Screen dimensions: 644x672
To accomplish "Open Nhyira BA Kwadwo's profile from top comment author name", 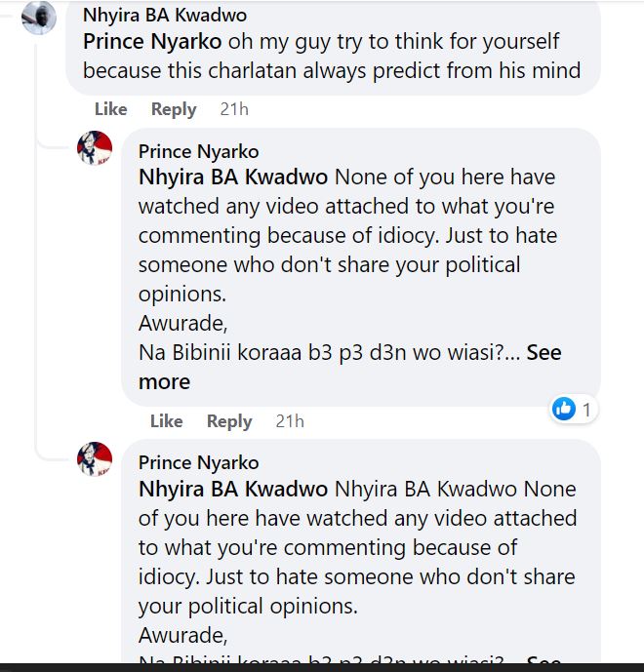I will [165, 16].
